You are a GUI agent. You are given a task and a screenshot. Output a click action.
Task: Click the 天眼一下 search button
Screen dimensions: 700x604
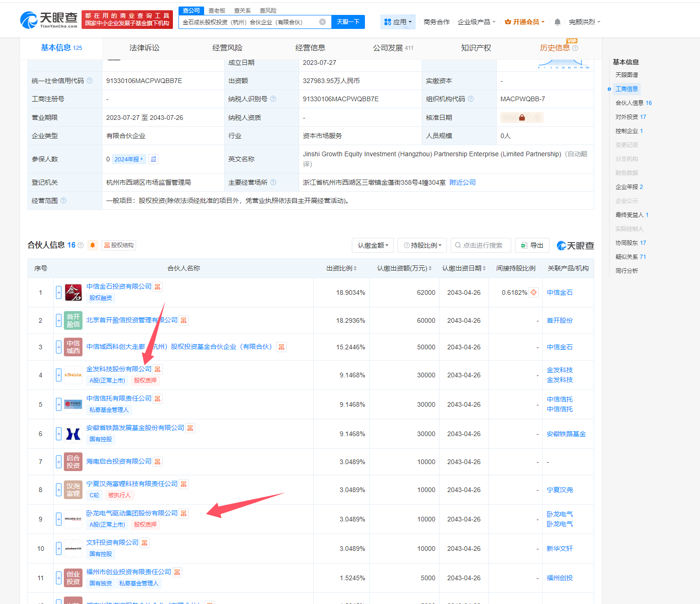pos(348,22)
